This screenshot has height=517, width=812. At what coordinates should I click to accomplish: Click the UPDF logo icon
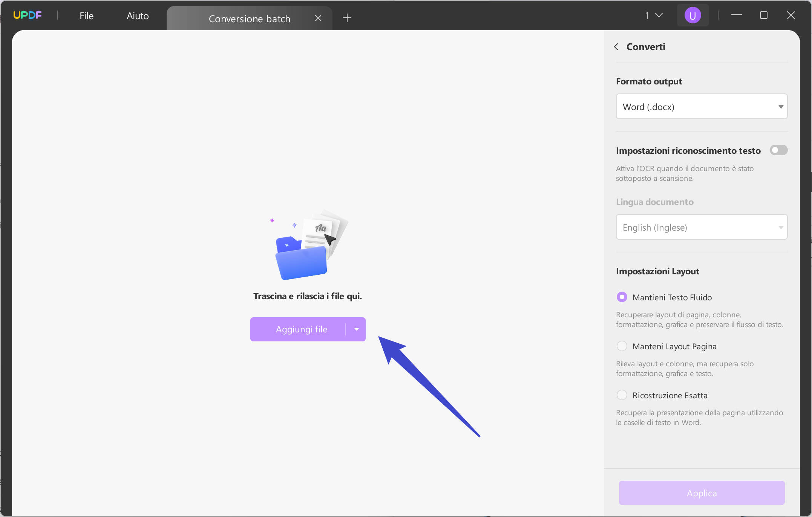pos(27,15)
